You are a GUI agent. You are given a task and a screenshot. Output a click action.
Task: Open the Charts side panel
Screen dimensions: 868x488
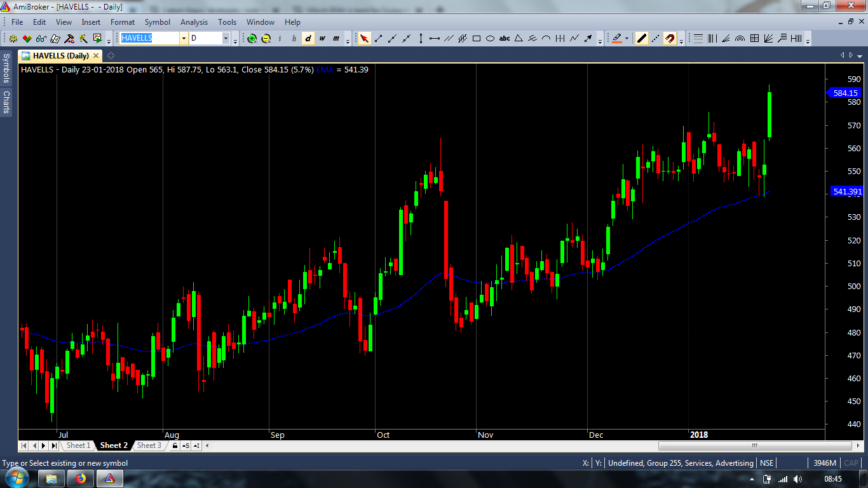point(6,102)
